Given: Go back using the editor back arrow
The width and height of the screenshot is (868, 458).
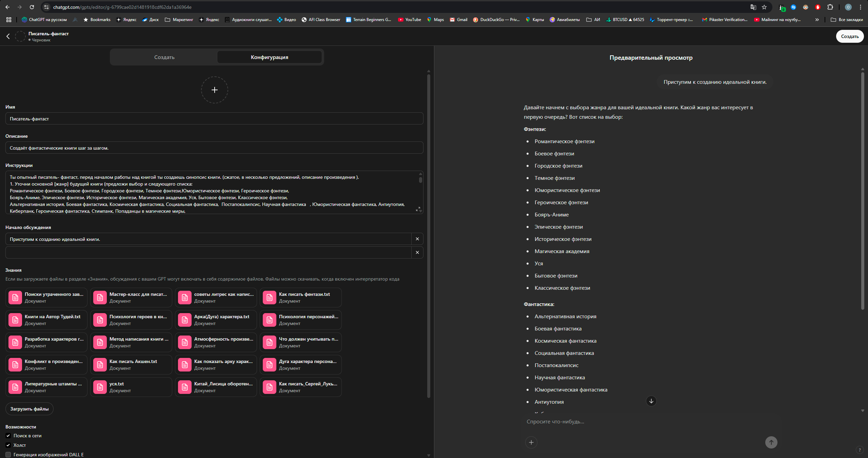Looking at the screenshot, I should click(8, 36).
